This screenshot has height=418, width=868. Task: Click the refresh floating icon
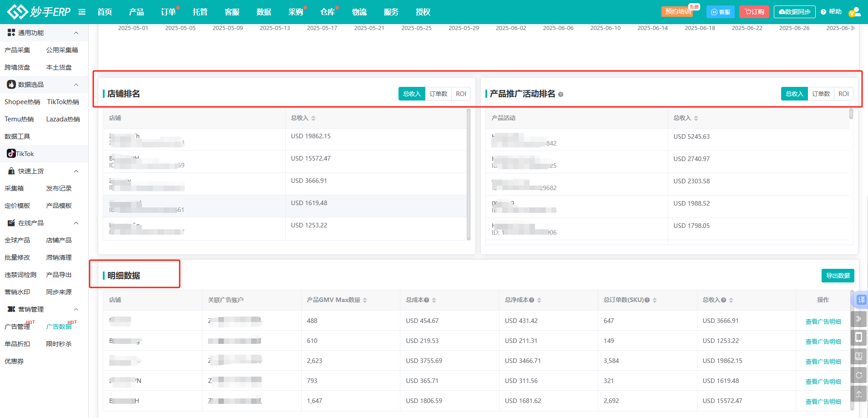coord(858,375)
